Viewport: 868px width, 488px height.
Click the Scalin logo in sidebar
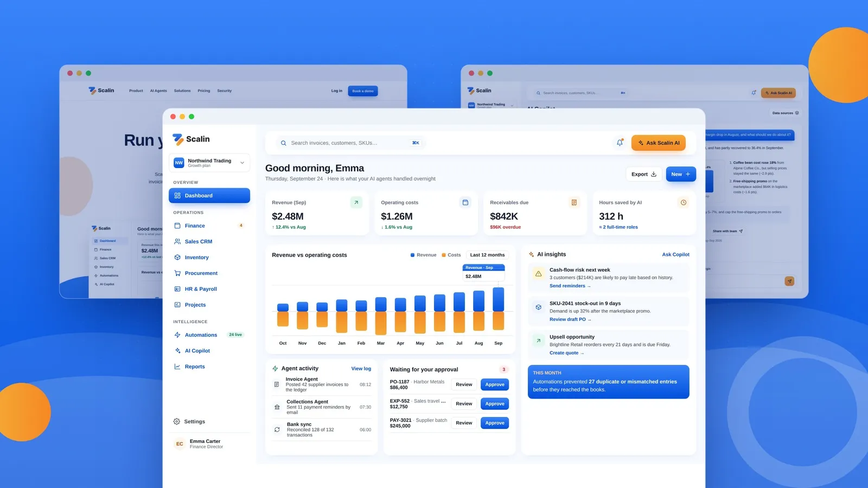[191, 139]
